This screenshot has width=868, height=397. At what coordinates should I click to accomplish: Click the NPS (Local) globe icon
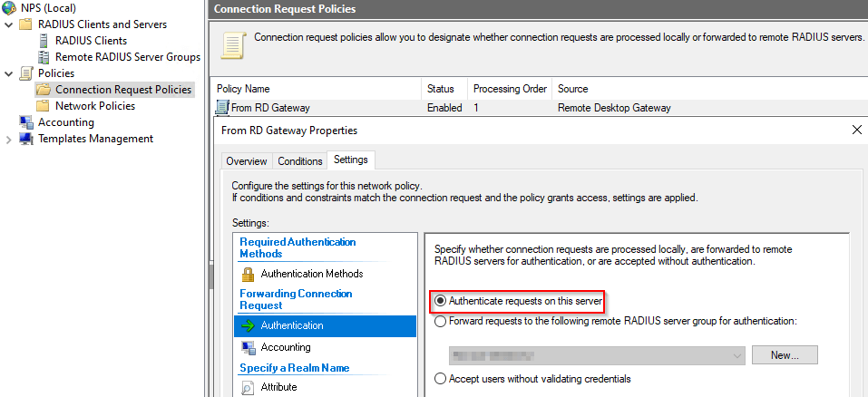coord(9,8)
